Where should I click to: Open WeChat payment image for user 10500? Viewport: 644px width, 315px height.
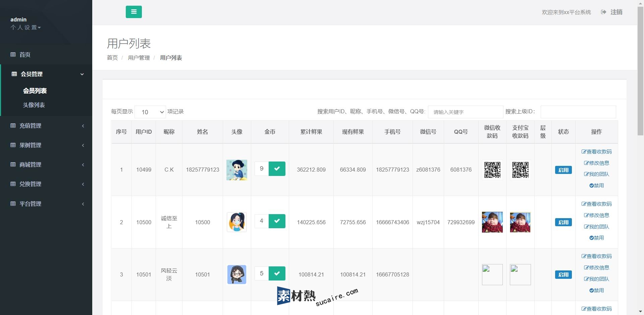click(492, 222)
